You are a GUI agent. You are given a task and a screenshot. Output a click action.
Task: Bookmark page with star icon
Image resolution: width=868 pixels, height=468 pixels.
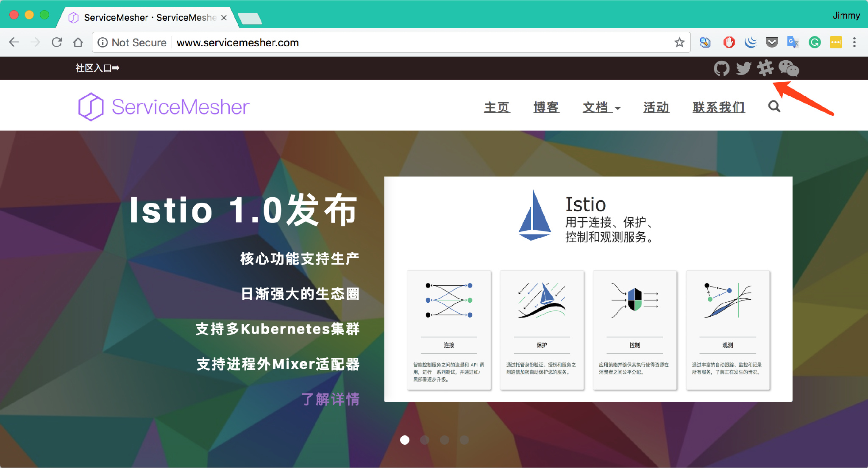click(679, 42)
